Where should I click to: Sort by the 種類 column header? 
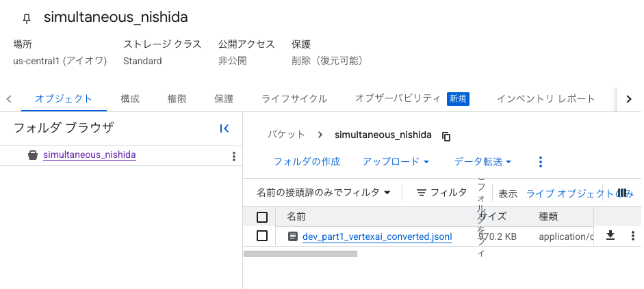click(x=548, y=217)
